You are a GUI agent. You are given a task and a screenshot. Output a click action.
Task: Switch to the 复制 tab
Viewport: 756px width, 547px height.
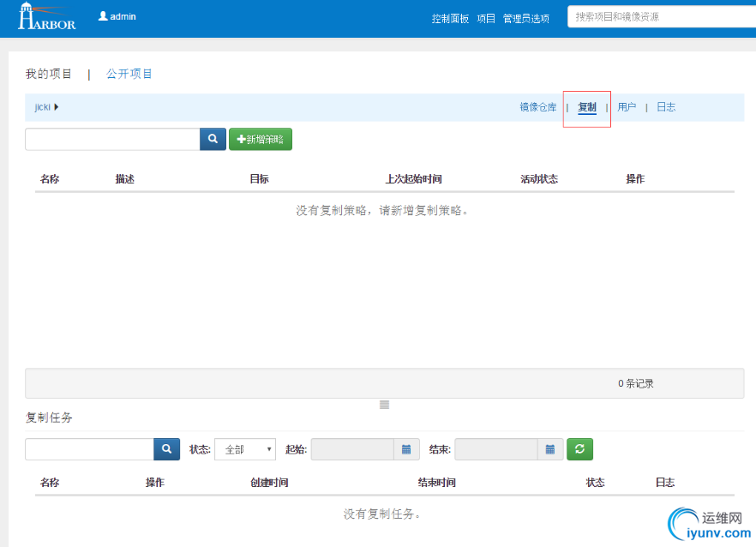tap(587, 107)
